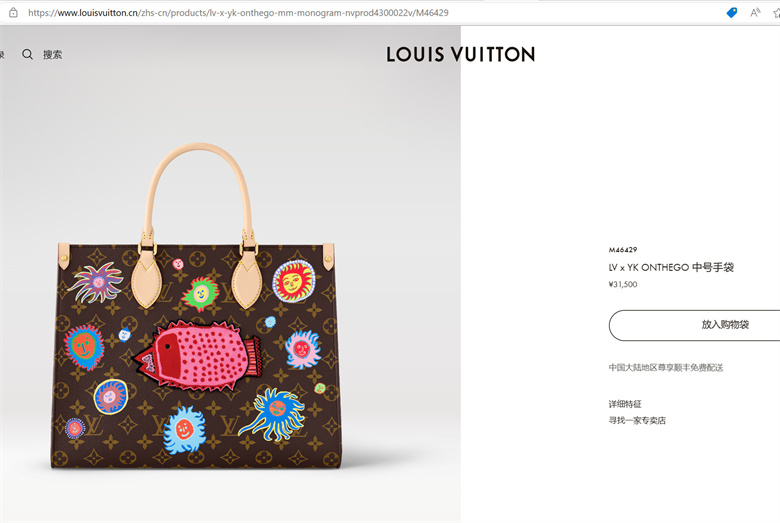This screenshot has width=780, height=523.
Task: Open the 寻找一家专卖店 store finder link
Action: [637, 420]
